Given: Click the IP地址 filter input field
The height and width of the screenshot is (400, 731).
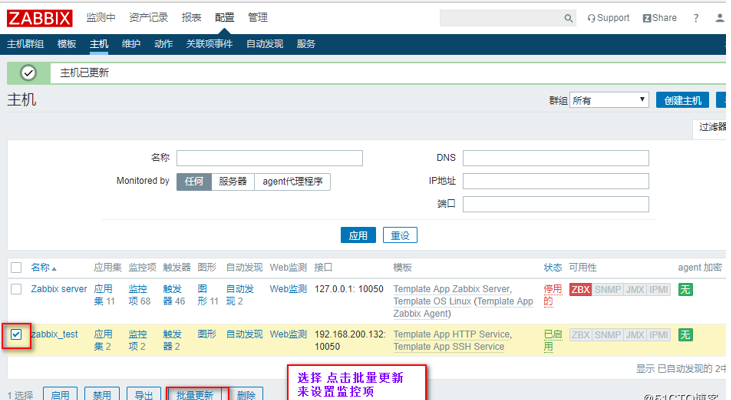Looking at the screenshot, I should (x=556, y=181).
